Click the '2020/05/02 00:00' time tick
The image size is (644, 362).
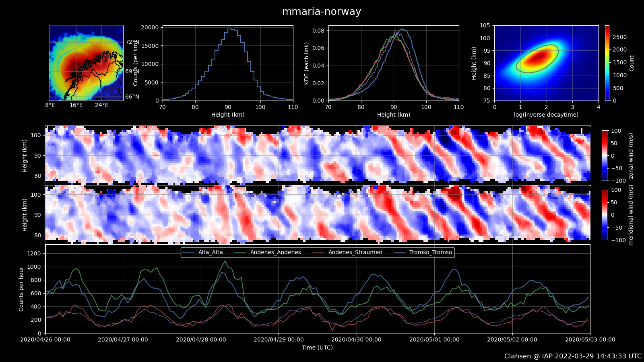pos(512,339)
